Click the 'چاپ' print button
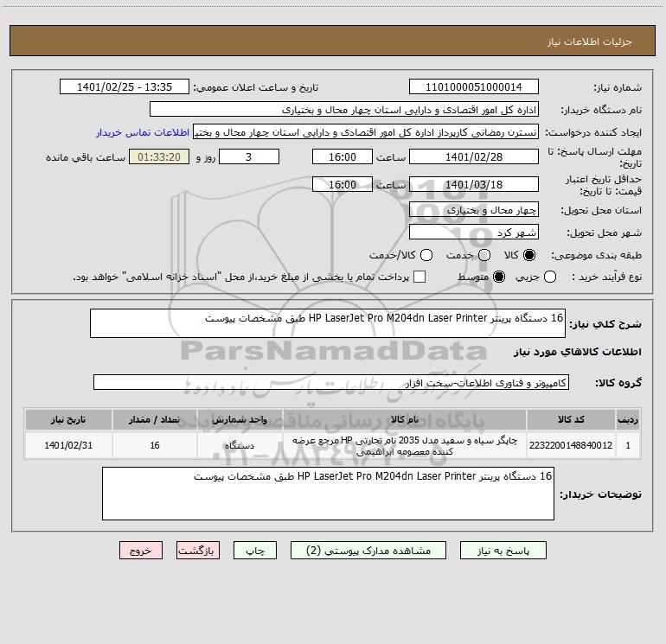The image size is (666, 644). point(255,550)
